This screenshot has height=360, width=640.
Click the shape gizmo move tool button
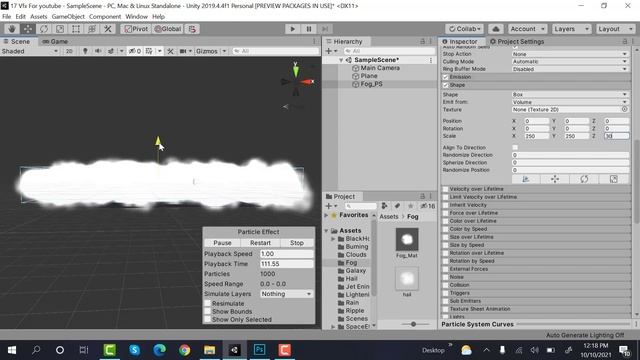coord(555,179)
